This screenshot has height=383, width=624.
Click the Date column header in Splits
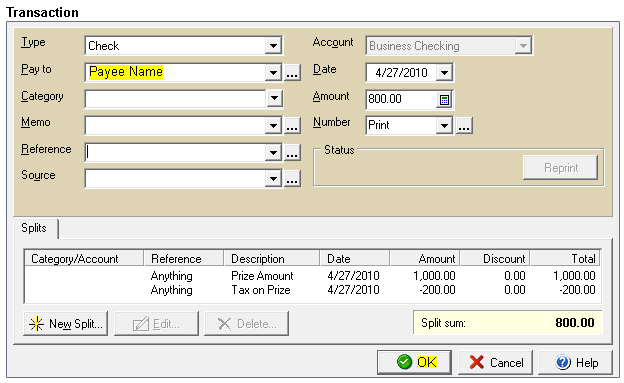pos(355,259)
